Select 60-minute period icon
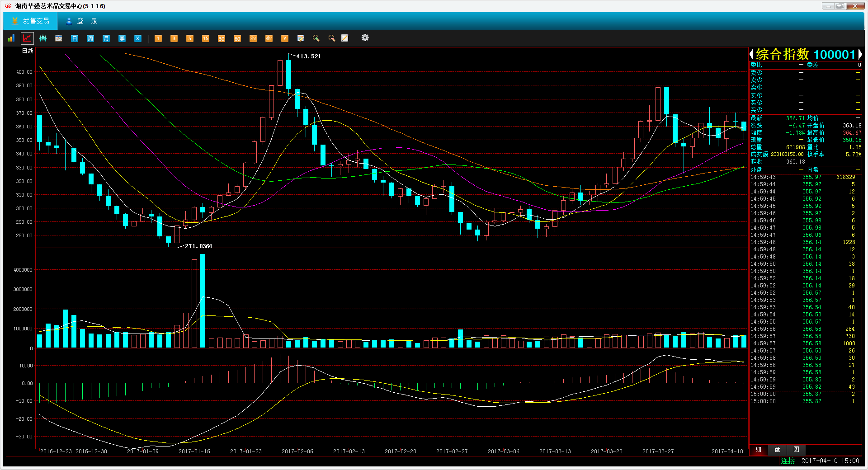 237,38
